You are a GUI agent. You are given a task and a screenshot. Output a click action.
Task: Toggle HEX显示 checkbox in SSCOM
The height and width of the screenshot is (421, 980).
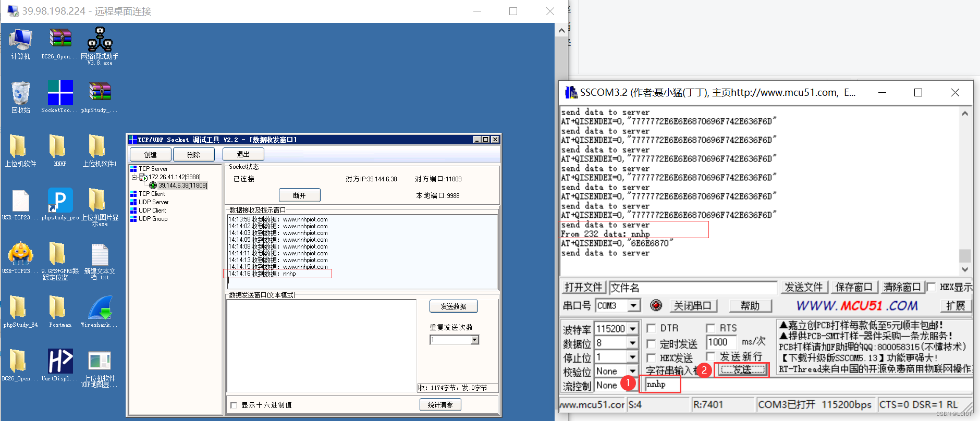click(932, 287)
